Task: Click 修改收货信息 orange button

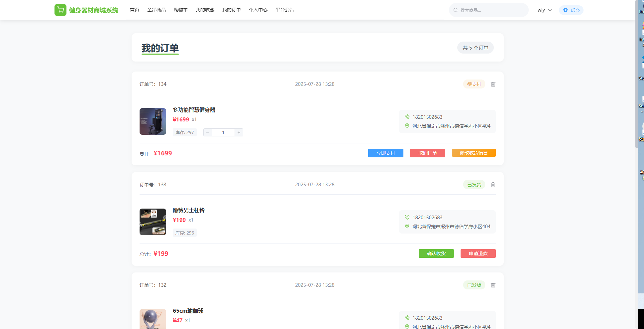Action: click(x=474, y=153)
